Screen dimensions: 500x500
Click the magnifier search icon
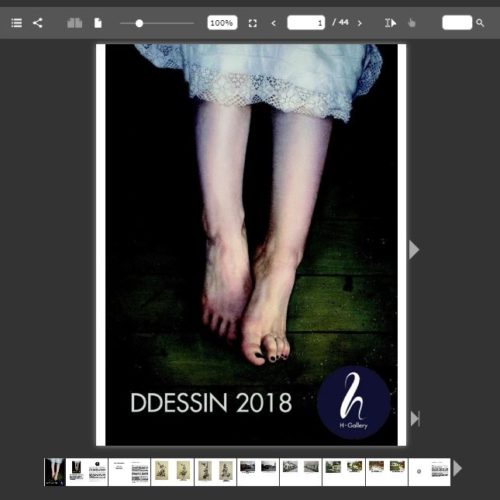coord(480,23)
